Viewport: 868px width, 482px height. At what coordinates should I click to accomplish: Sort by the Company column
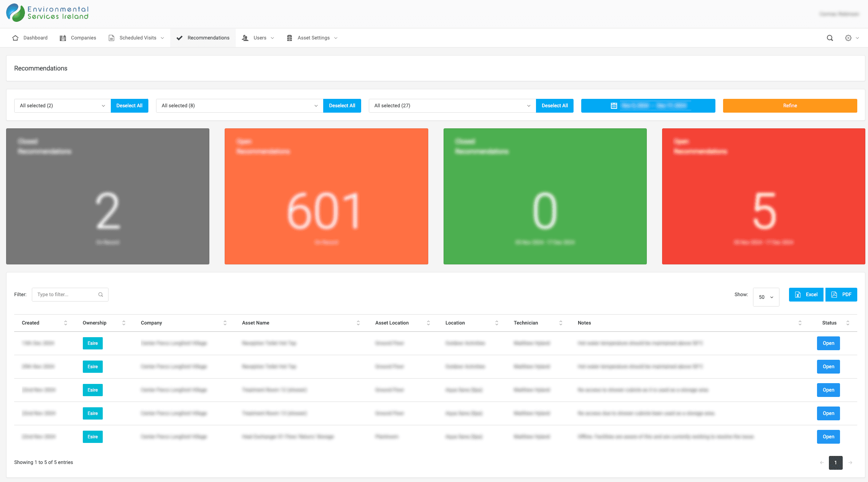coord(184,323)
